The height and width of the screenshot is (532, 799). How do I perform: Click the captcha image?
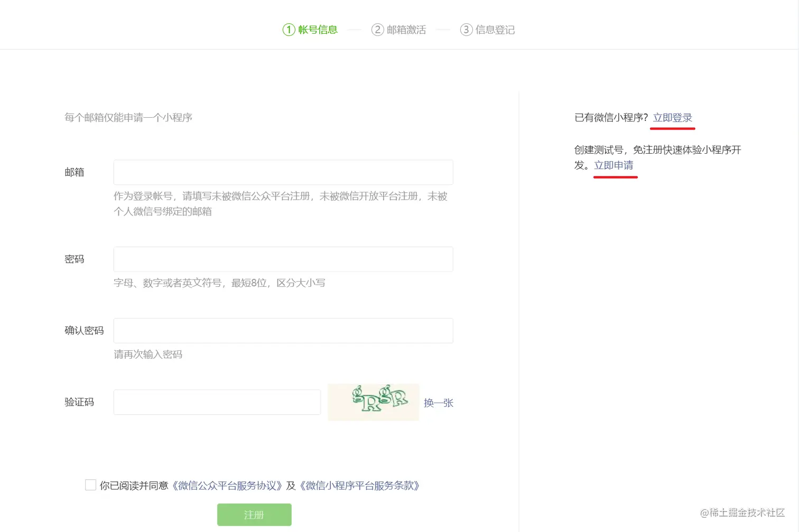pyautogui.click(x=374, y=402)
